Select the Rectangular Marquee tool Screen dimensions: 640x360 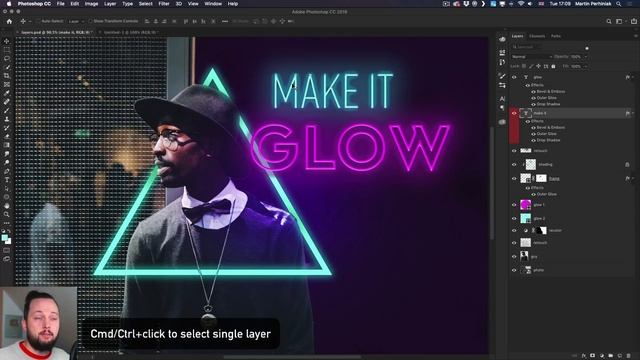coord(7,50)
